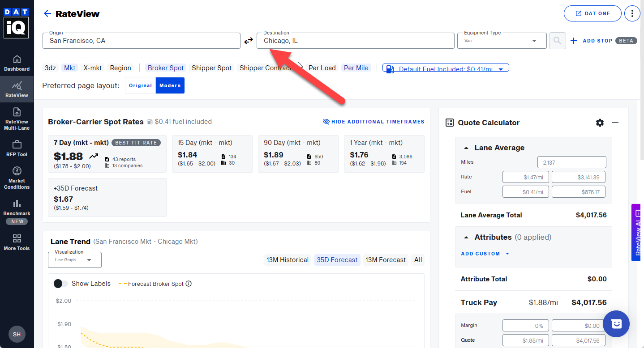
Task: Select the Shipper Spot rate option
Action: click(211, 68)
